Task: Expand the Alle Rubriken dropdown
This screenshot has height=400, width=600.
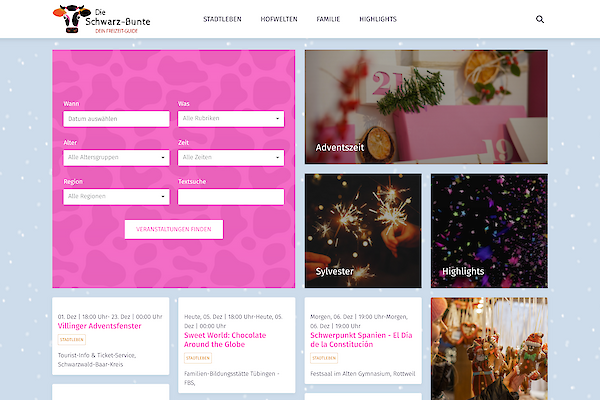Action: (x=230, y=119)
